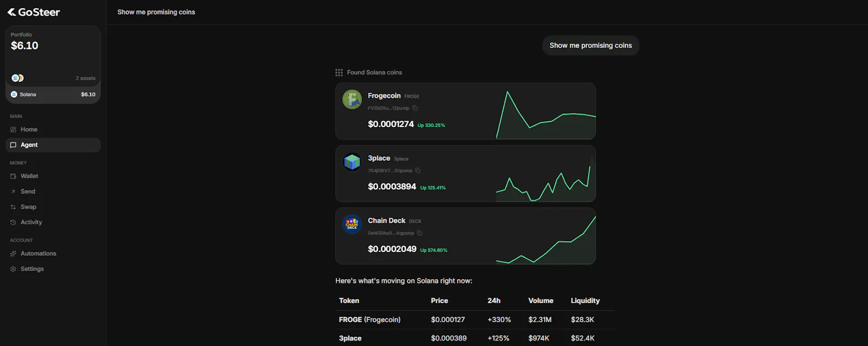The image size is (868, 346).
Task: Click the page title Show me promising coins
Action: pos(156,12)
